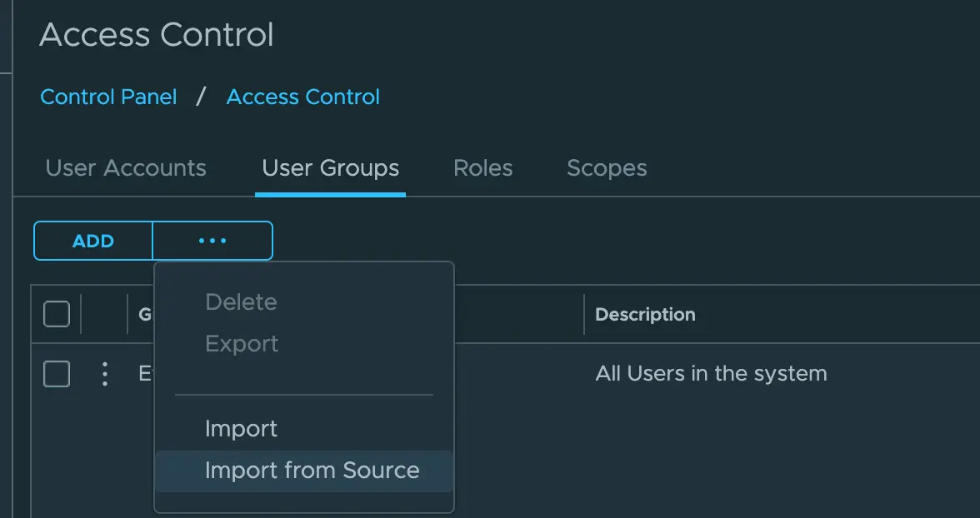Click the disabled Export menu entry
Image resolution: width=980 pixels, height=518 pixels.
(x=242, y=343)
